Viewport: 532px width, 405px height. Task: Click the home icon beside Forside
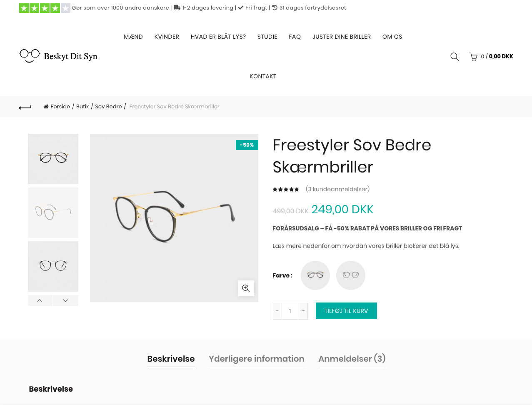(x=46, y=107)
